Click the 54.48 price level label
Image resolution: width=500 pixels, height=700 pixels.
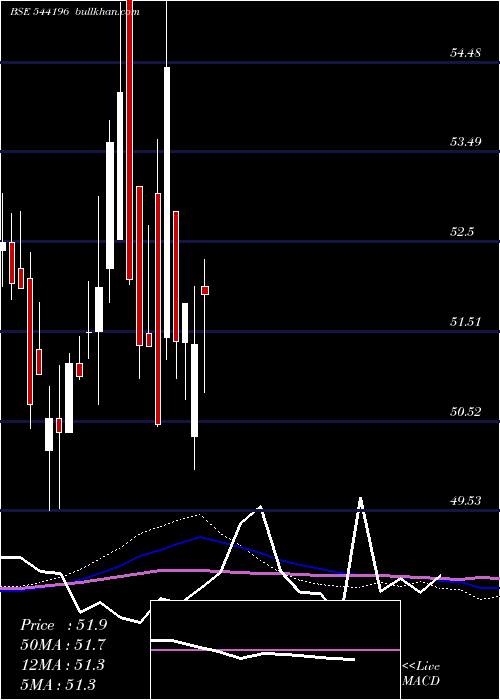[x=465, y=53]
